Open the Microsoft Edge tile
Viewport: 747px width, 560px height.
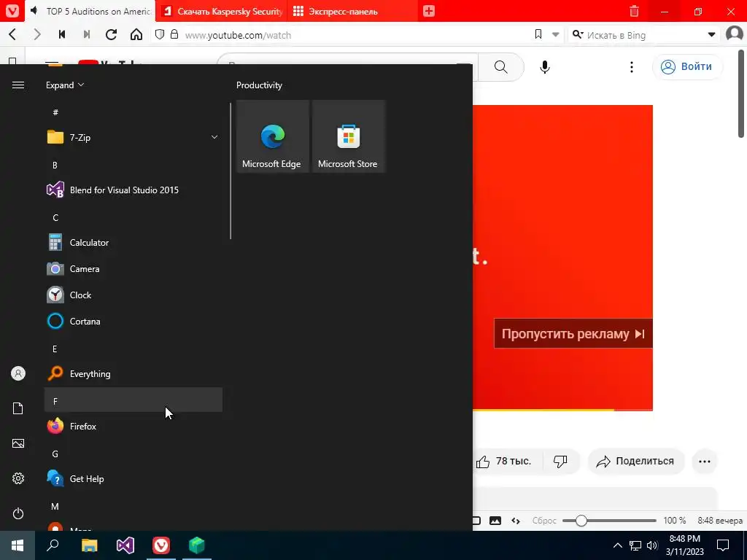tap(273, 136)
